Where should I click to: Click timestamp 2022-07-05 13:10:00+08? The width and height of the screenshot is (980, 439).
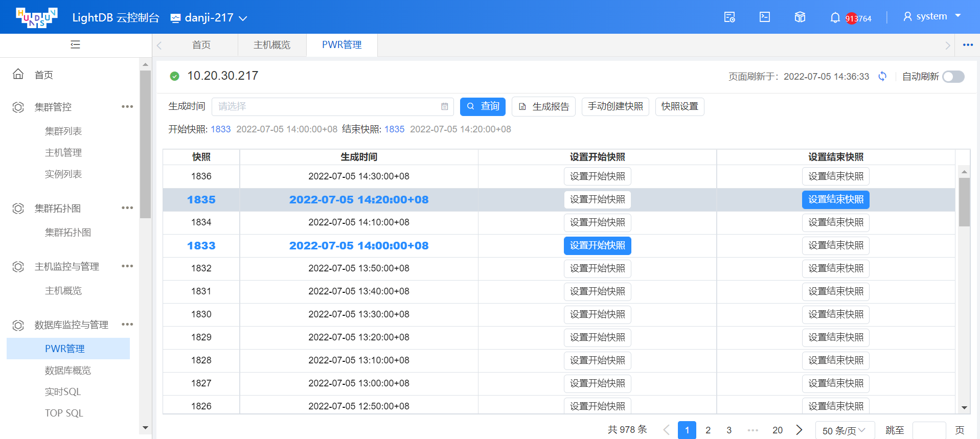click(x=359, y=360)
